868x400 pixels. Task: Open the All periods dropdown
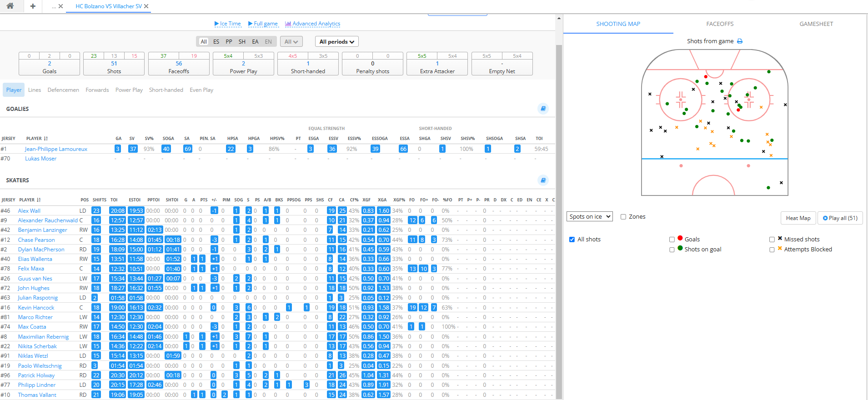click(x=336, y=42)
